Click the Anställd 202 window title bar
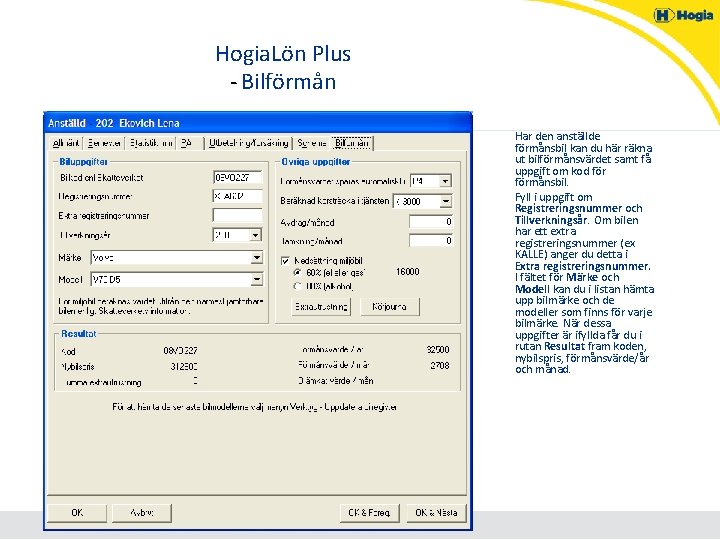 pyautogui.click(x=258, y=123)
